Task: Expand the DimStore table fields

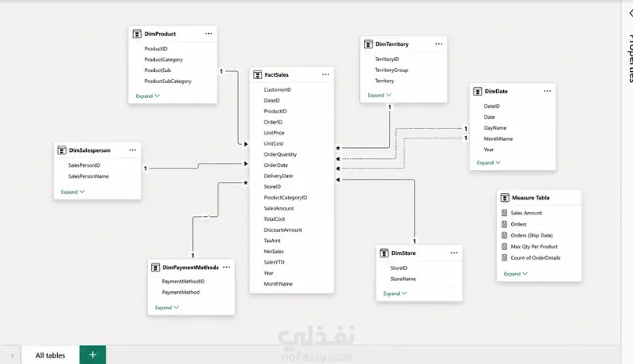Action: pyautogui.click(x=395, y=294)
